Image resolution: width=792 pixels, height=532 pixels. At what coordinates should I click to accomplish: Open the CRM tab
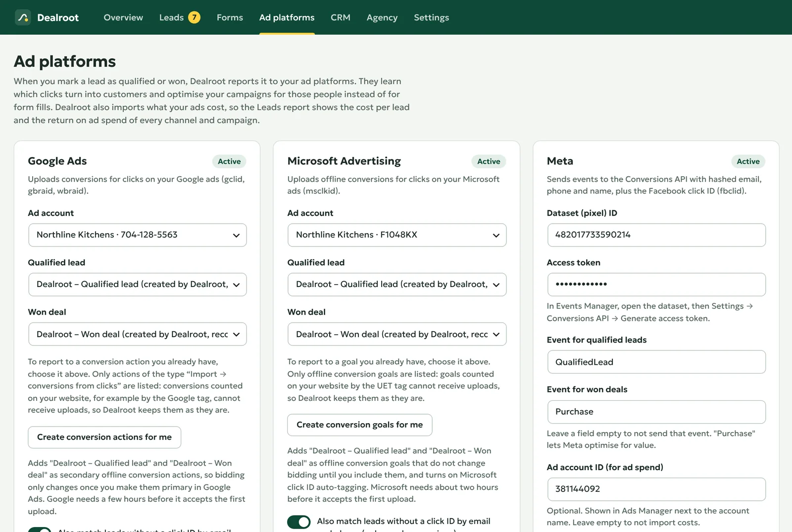[341, 17]
